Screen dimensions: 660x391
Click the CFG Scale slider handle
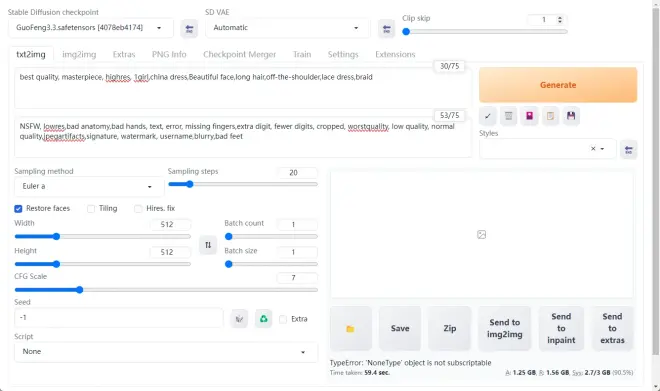(80, 290)
